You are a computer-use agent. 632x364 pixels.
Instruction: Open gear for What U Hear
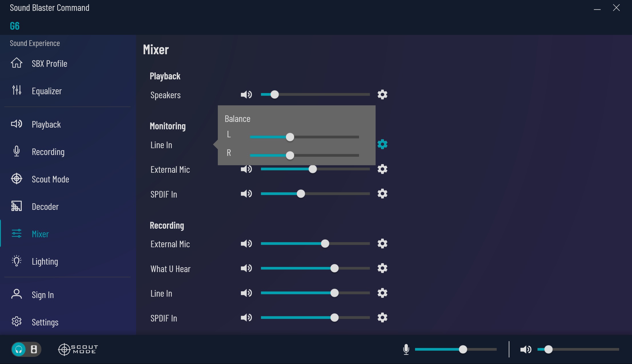pyautogui.click(x=382, y=268)
